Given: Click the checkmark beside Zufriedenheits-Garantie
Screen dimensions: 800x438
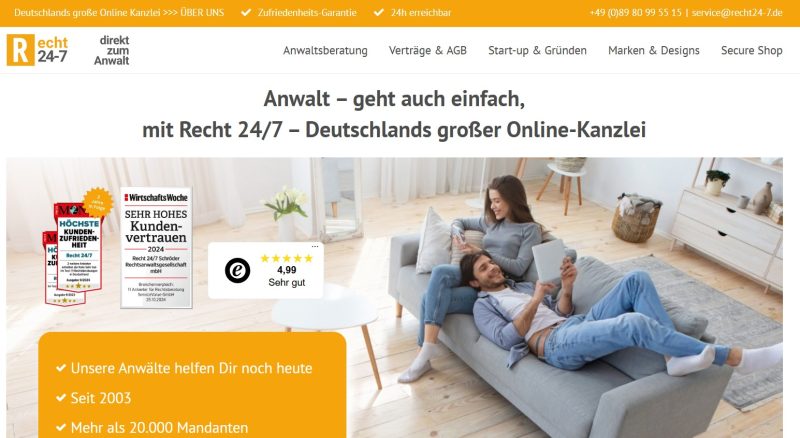Looking at the screenshot, I should click(x=246, y=12).
